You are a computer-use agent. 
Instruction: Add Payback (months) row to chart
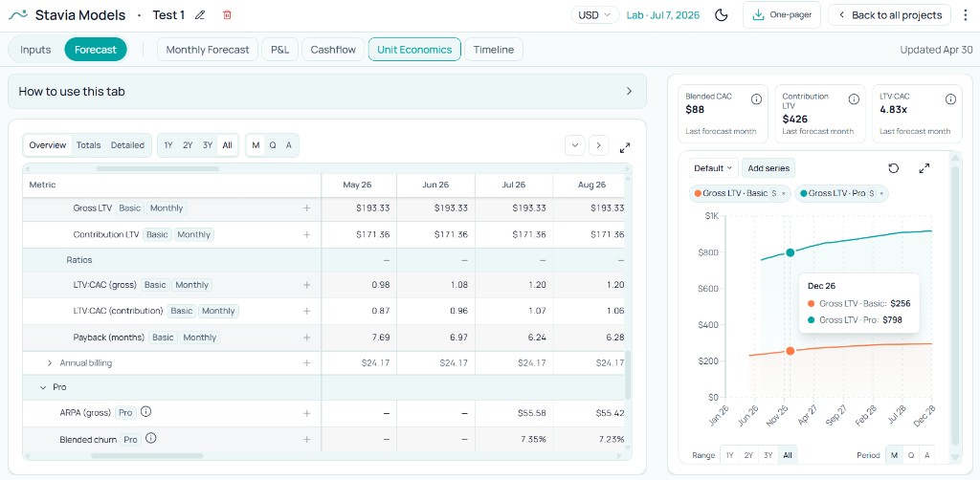[307, 338]
